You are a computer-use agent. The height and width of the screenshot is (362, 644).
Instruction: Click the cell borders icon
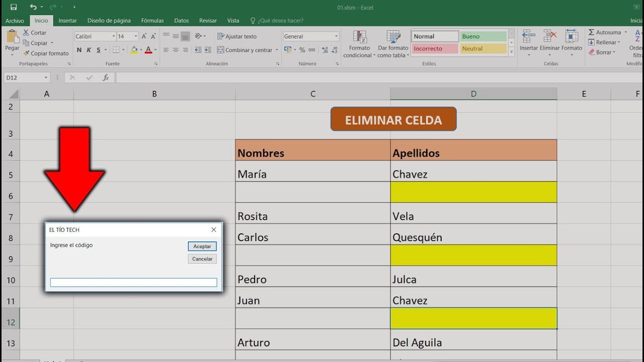[116, 50]
